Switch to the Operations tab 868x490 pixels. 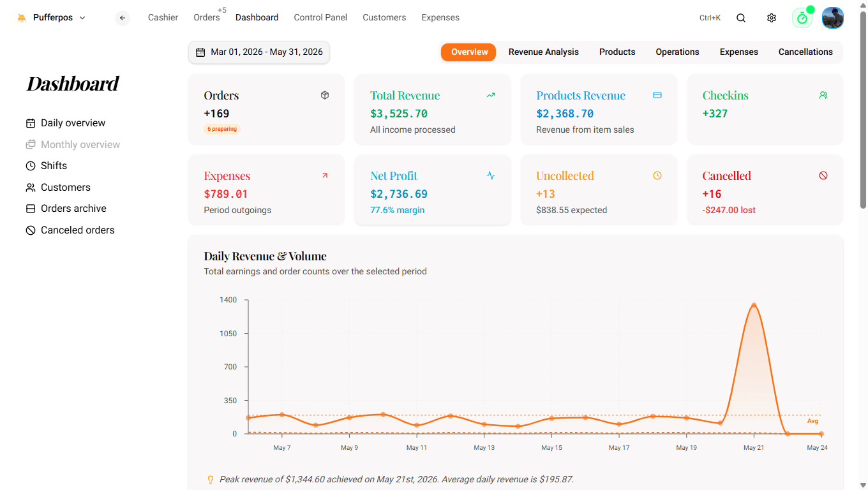[x=677, y=52]
